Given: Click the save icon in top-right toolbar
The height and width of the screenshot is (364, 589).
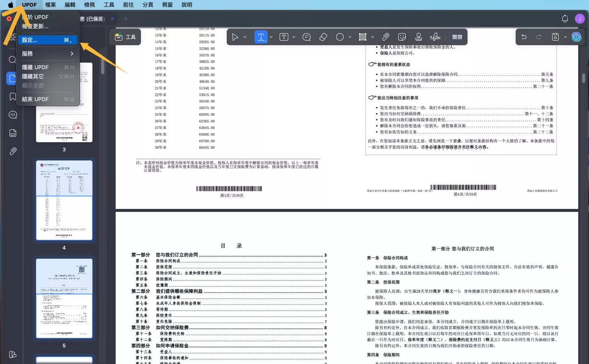Looking at the screenshot, I should pos(555,37).
